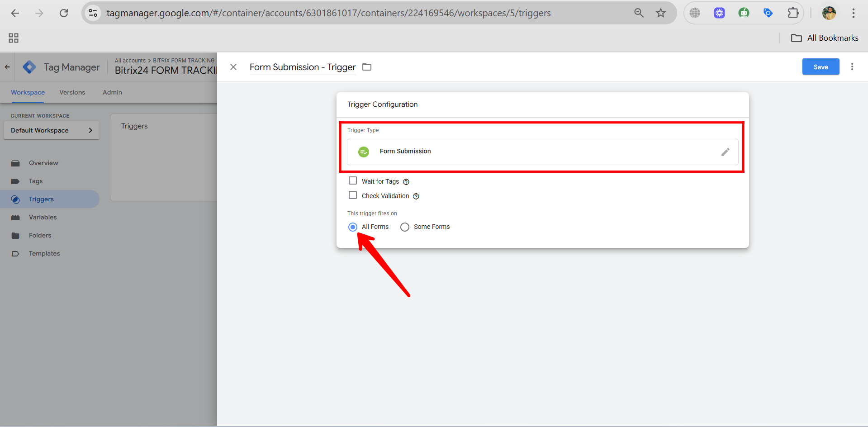Switch to the Versions tab

(x=72, y=92)
